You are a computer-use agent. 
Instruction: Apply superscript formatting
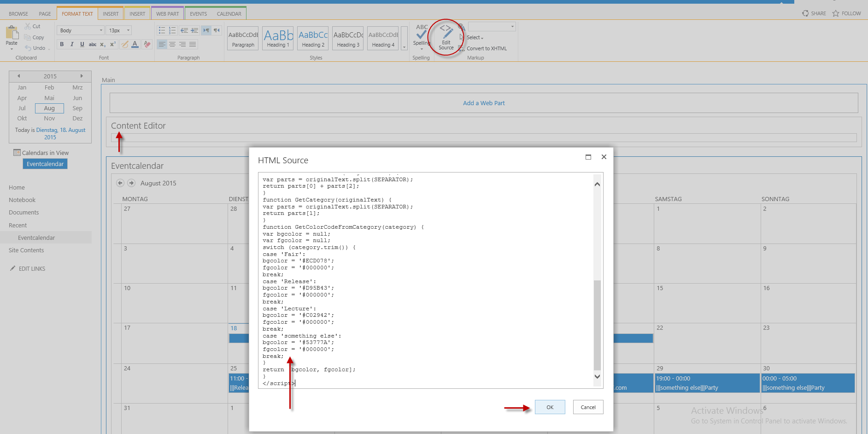(113, 44)
